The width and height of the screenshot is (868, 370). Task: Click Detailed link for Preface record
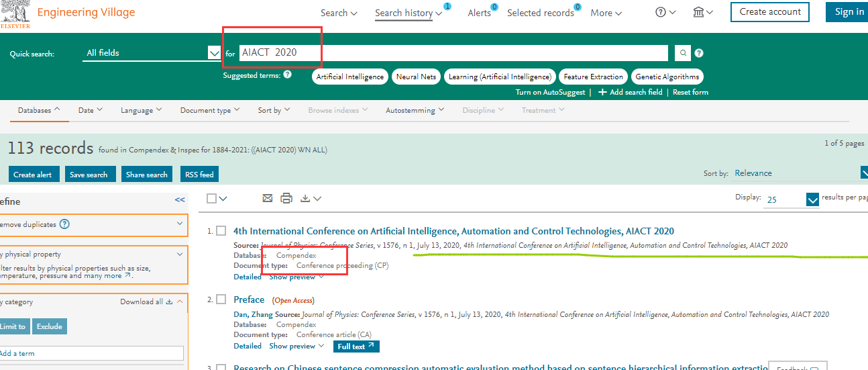(x=248, y=346)
